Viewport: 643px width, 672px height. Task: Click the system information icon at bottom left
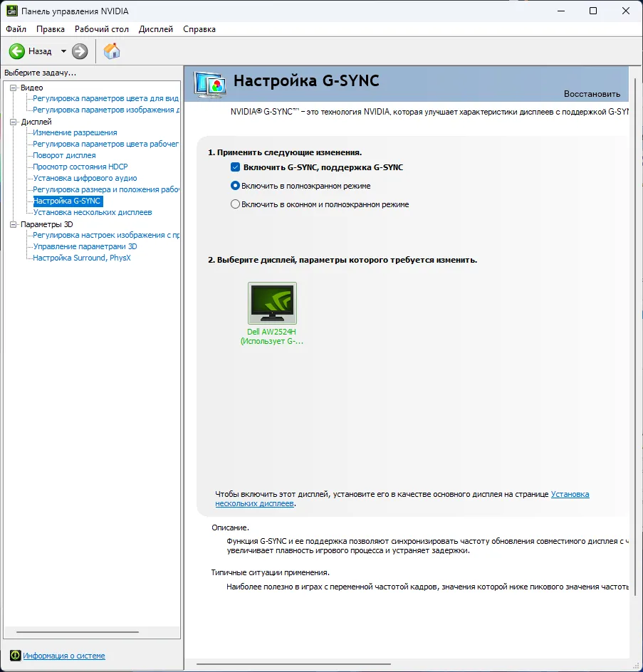pos(15,656)
